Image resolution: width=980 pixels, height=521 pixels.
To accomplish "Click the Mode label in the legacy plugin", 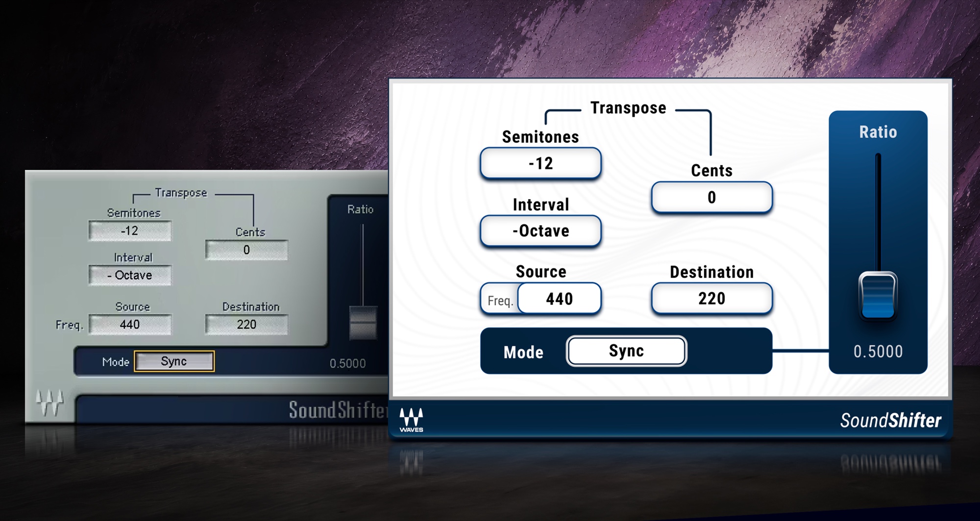I will pos(116,362).
